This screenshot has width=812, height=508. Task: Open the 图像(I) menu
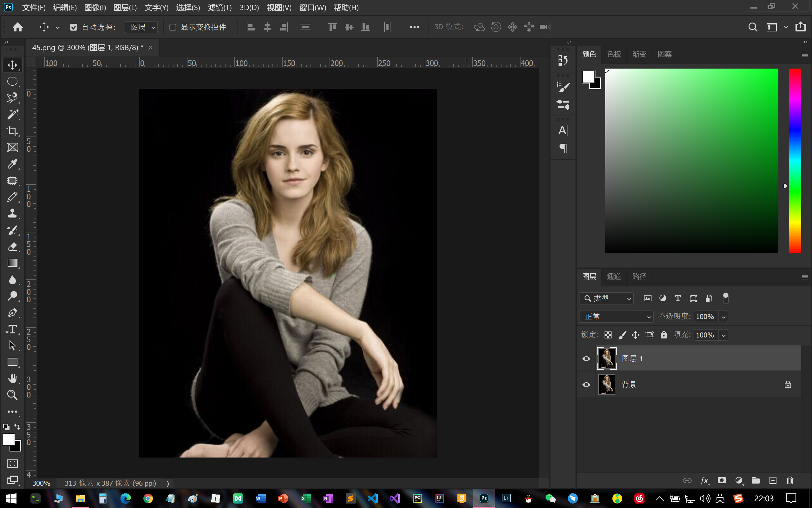(95, 7)
